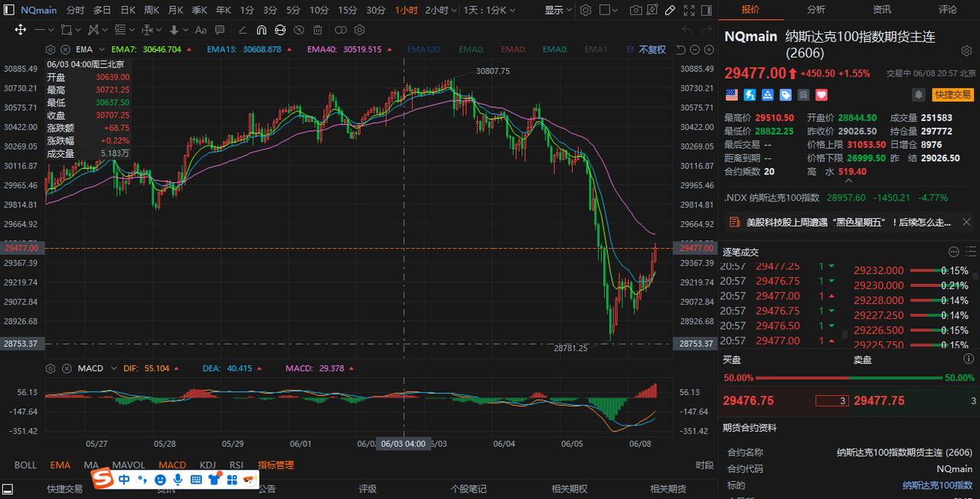This screenshot has width=980, height=499.
Task: Toggle KDJ indicator
Action: click(x=207, y=465)
